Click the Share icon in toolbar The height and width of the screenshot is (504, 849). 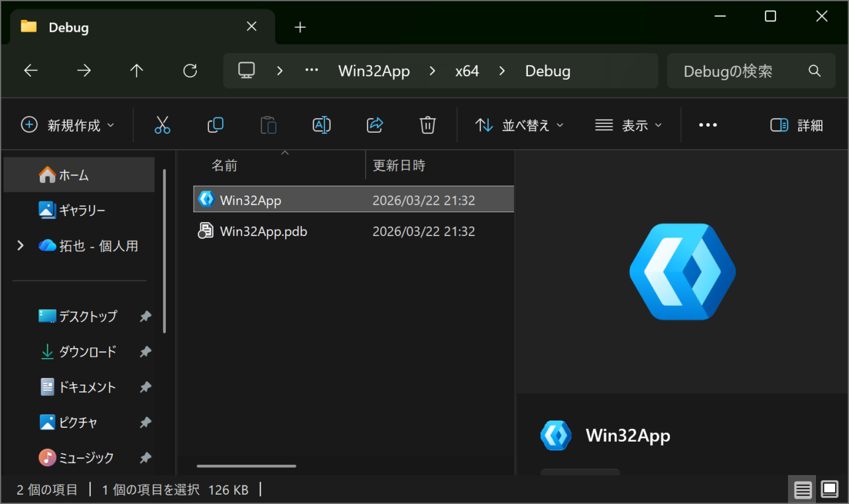point(375,125)
